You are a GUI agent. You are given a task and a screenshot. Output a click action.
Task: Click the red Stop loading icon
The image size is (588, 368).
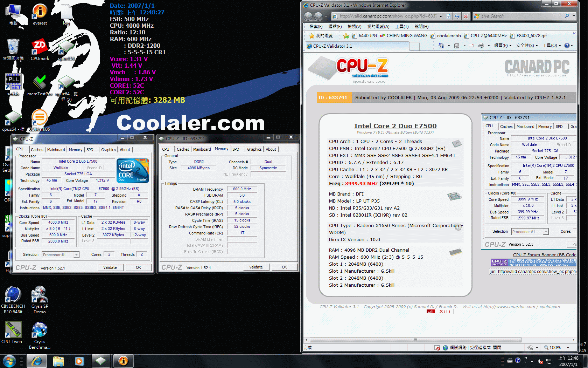point(466,16)
